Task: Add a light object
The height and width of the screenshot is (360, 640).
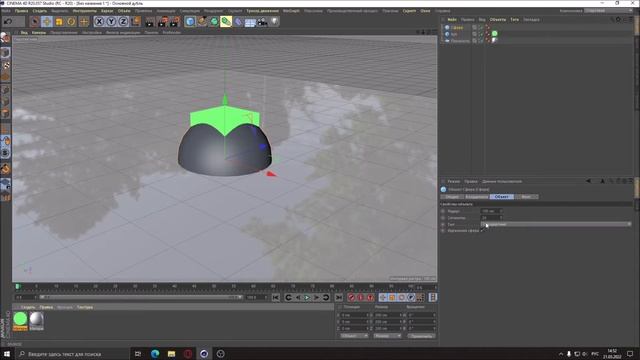Action: point(274,21)
